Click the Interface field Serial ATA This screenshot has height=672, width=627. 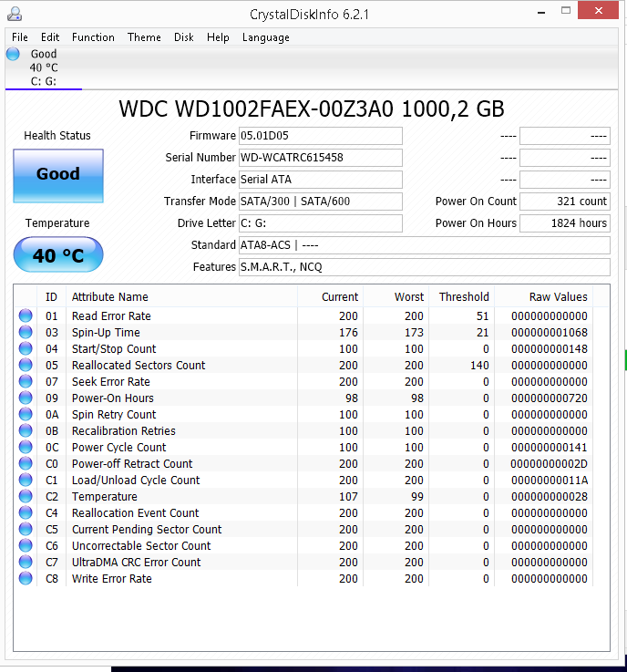click(321, 180)
